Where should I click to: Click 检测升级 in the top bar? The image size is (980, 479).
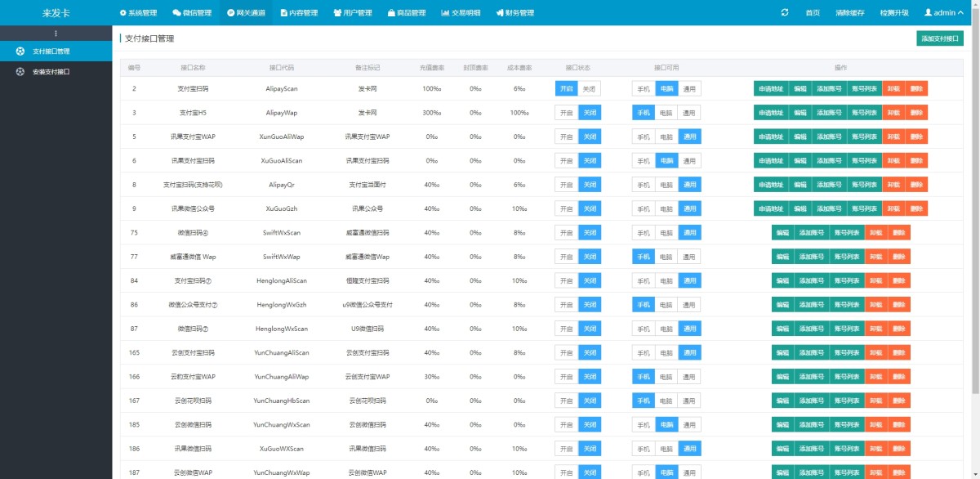pos(894,13)
